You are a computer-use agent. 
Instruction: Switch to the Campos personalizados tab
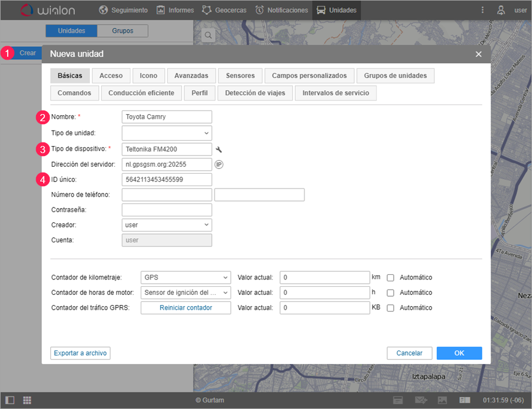tap(309, 76)
